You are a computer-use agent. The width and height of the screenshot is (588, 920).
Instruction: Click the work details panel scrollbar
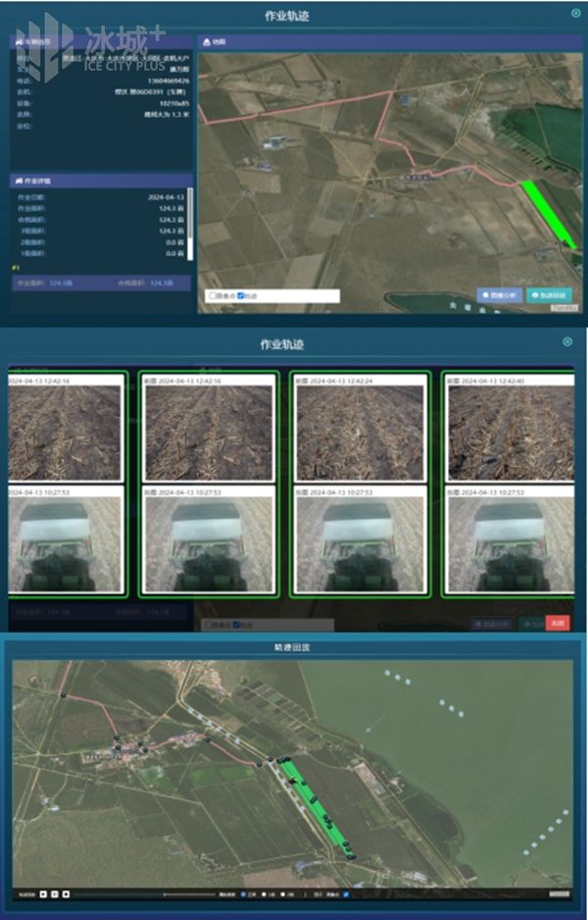[189, 224]
